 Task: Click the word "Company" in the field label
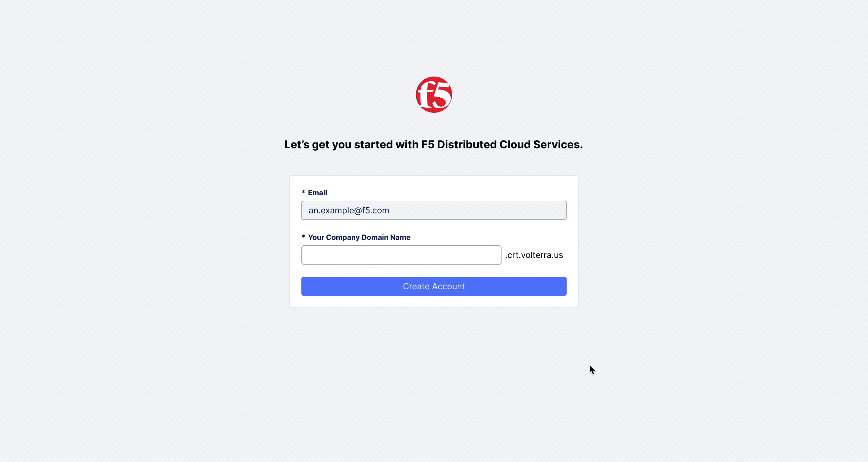click(x=343, y=237)
